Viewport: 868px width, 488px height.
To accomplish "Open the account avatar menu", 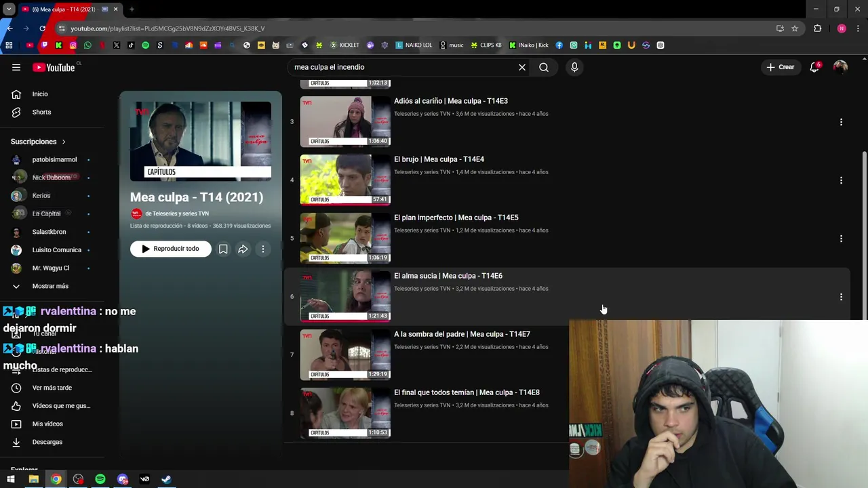I will (x=840, y=67).
